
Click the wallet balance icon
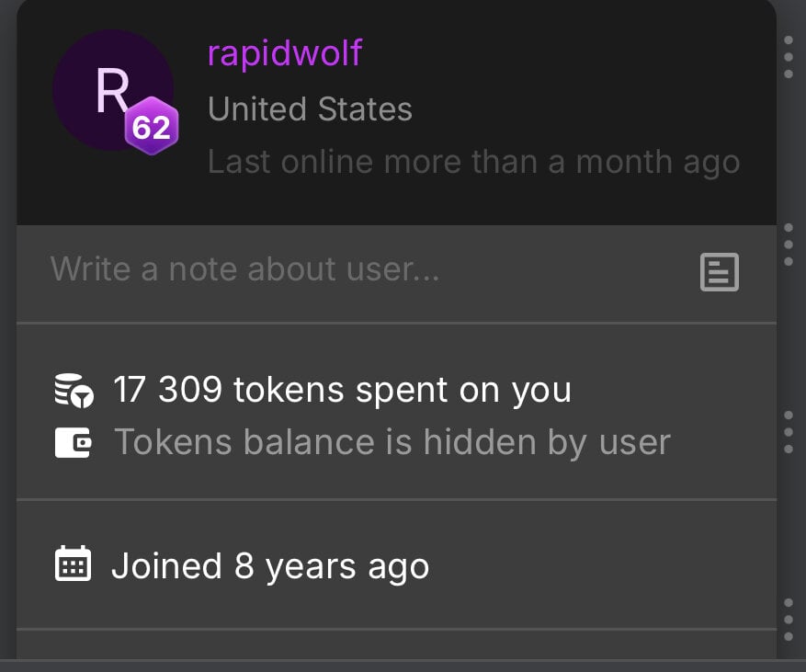(x=74, y=443)
